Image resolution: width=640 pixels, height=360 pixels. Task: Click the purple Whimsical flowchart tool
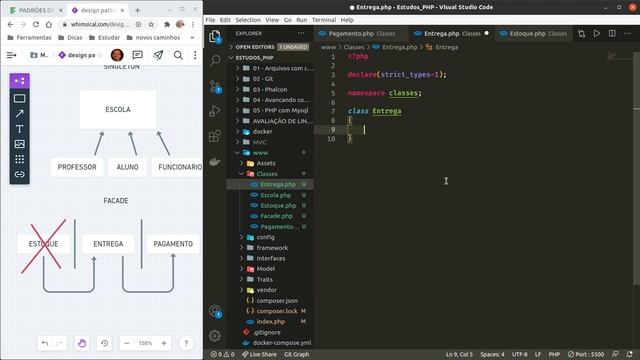[19, 81]
